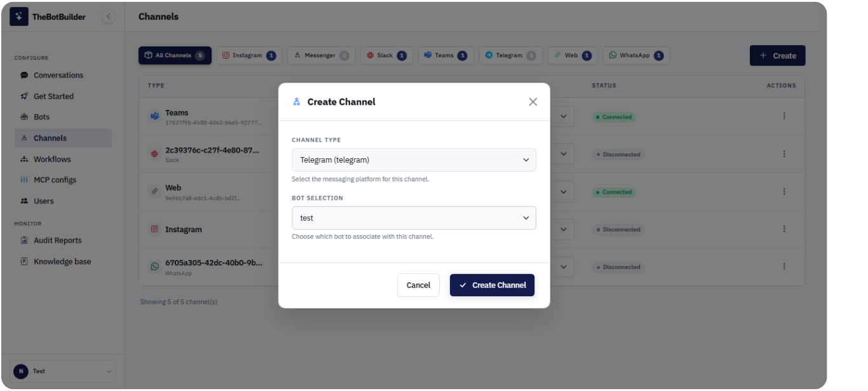Click the Connected status of Web row
The width and height of the screenshot is (868, 391).
pyautogui.click(x=614, y=192)
